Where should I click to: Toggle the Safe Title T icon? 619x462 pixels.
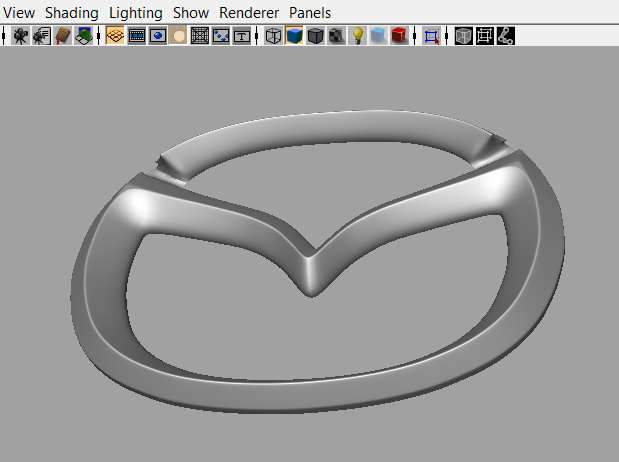(242, 36)
